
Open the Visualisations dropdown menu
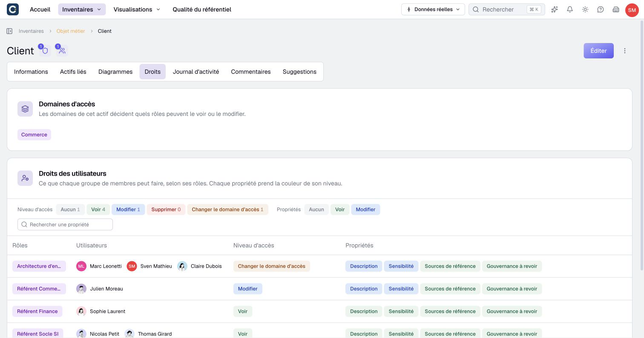(137, 9)
